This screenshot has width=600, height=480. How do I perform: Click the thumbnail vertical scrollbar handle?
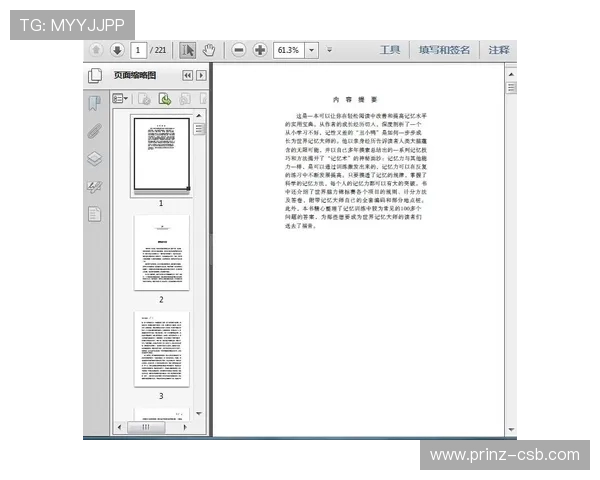pyautogui.click(x=199, y=129)
